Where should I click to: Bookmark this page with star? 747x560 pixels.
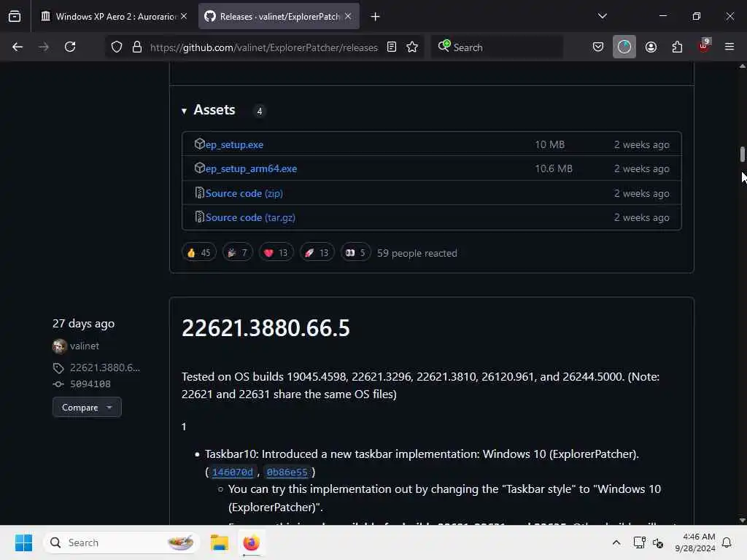pyautogui.click(x=412, y=47)
